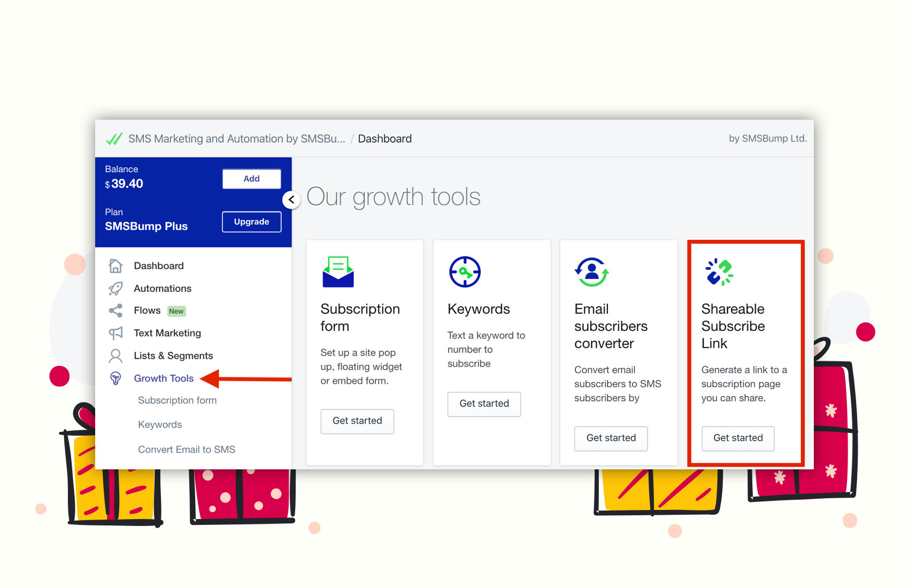Viewport: 909px width, 588px height.
Task: Open the Flows menu item
Action: click(147, 311)
